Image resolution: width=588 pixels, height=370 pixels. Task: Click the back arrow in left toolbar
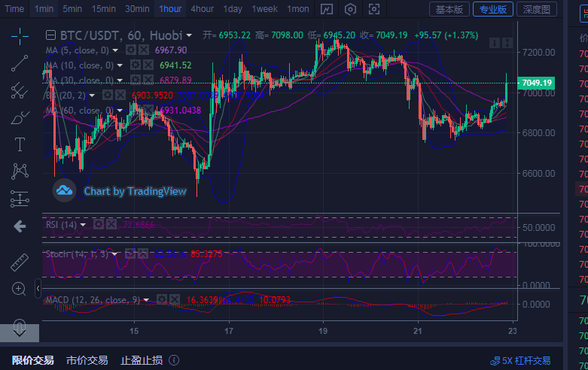[20, 226]
